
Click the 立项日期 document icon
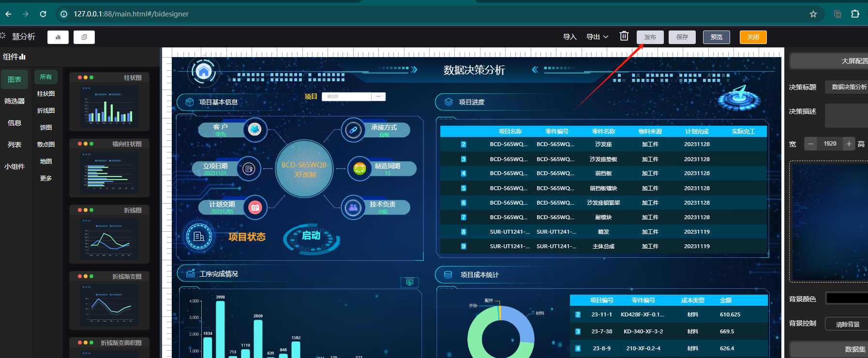[x=249, y=169]
